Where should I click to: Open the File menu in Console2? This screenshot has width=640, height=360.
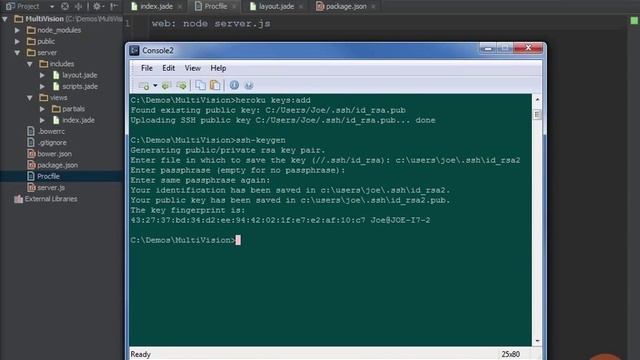point(147,68)
